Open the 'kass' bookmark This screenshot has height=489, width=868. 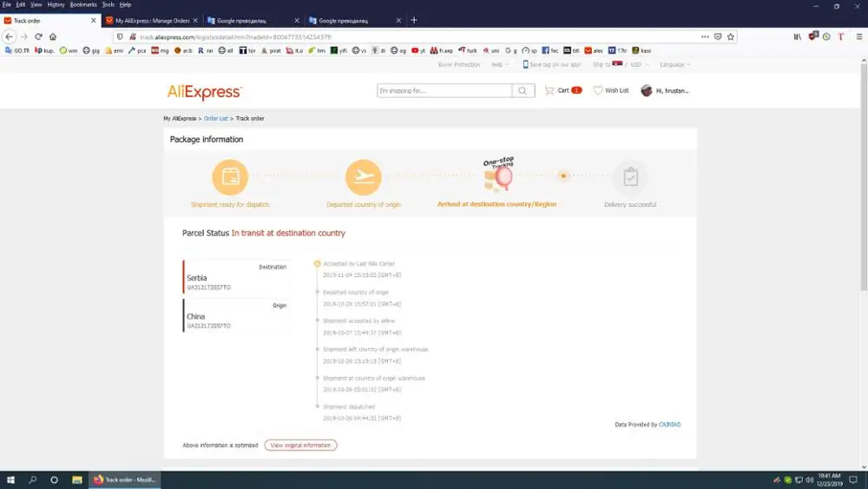641,50
